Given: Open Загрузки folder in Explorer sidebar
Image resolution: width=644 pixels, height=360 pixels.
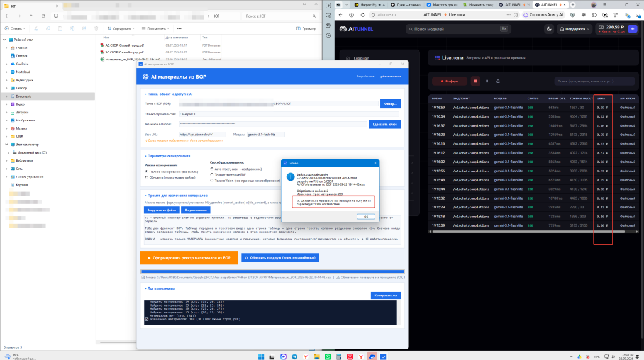Looking at the screenshot, I should (22, 112).
